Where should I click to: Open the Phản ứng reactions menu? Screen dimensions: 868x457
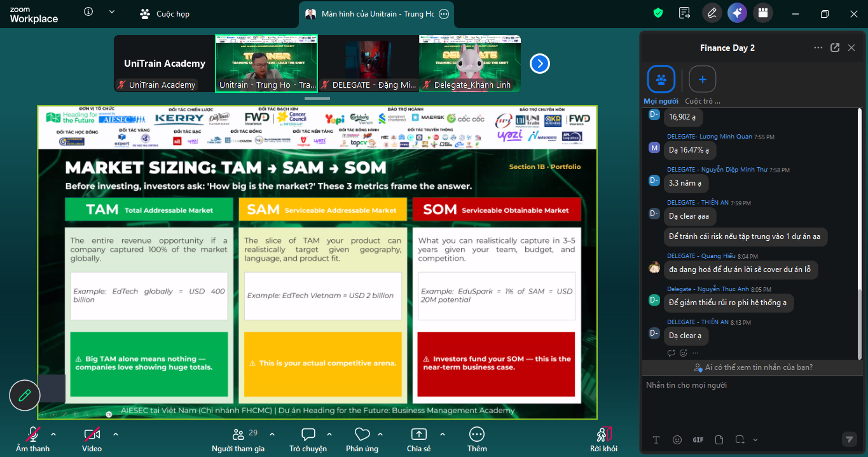(x=362, y=439)
